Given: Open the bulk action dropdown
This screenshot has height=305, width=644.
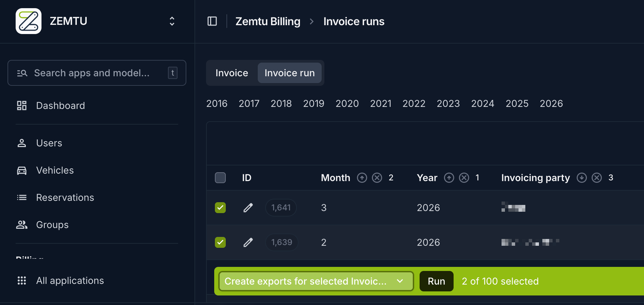Looking at the screenshot, I should (316, 281).
